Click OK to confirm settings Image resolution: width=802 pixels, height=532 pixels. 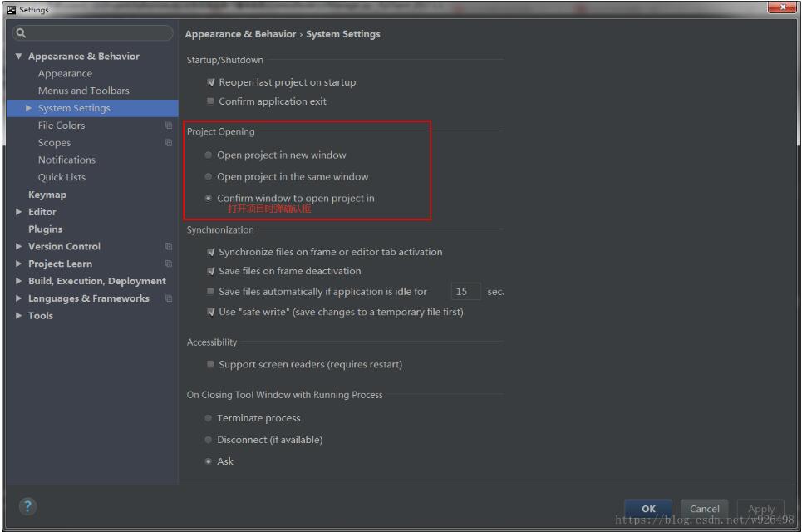(648, 509)
